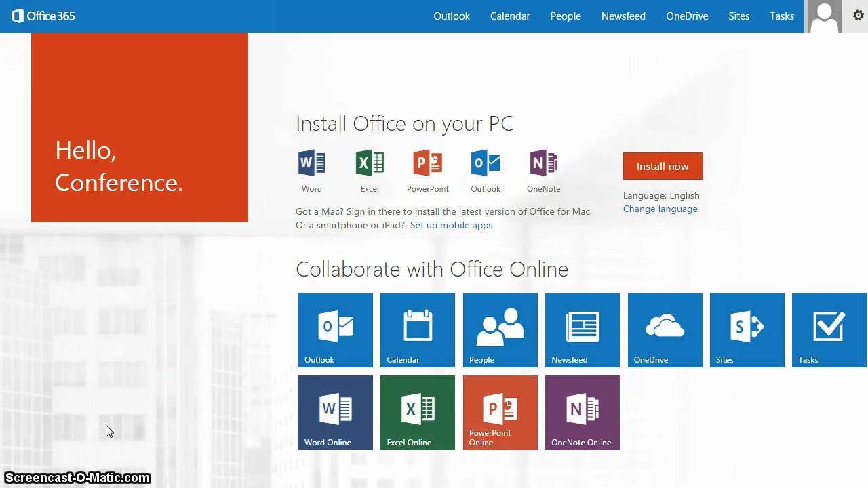Go to Sites in top navigation
Viewport: 868px width, 488px height.
coord(739,16)
